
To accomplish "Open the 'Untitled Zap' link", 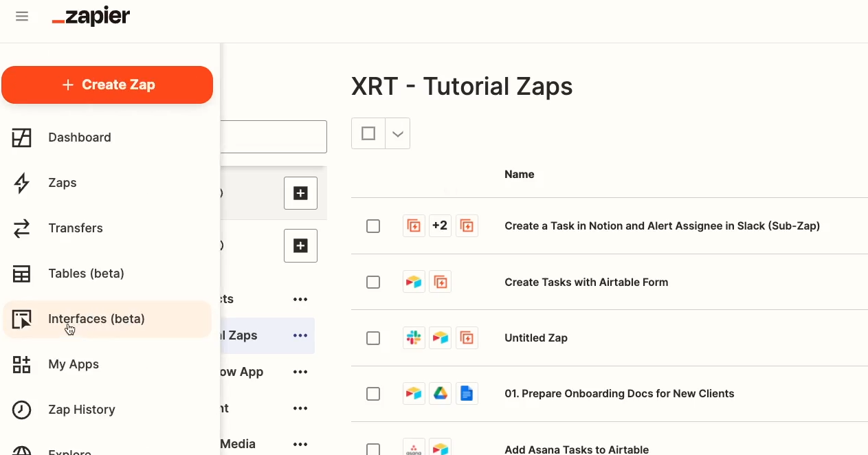I will [536, 338].
